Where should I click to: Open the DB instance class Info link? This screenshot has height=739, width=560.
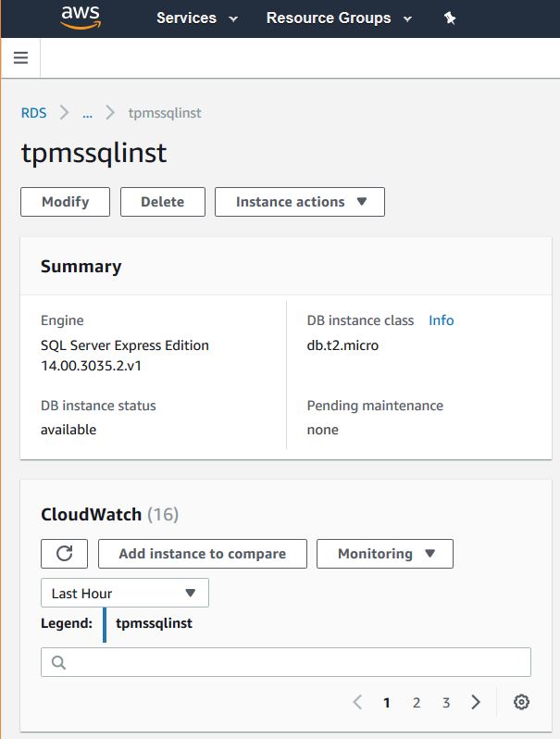tap(441, 320)
